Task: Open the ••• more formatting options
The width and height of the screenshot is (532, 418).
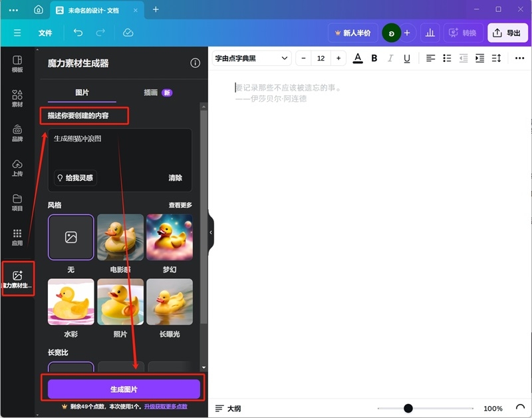Action: pos(519,58)
